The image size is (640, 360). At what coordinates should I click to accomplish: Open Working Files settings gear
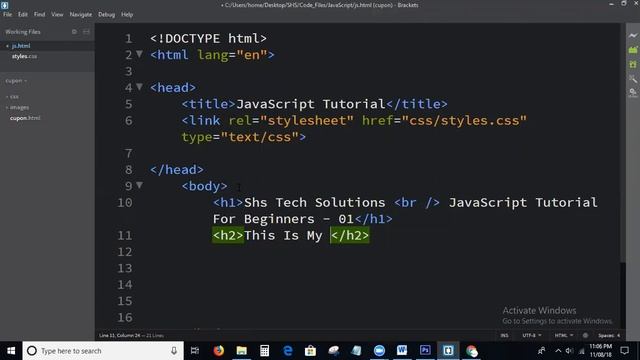74,31
